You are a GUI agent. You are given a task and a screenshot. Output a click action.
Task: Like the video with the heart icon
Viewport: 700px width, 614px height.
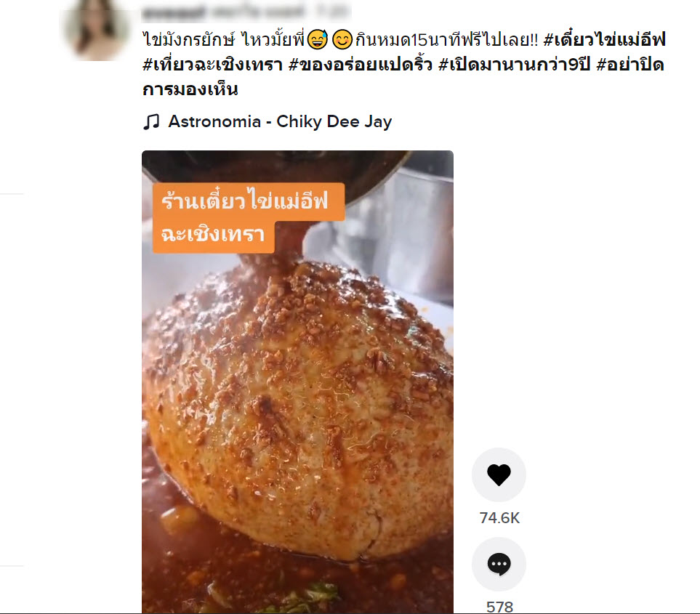point(499,474)
